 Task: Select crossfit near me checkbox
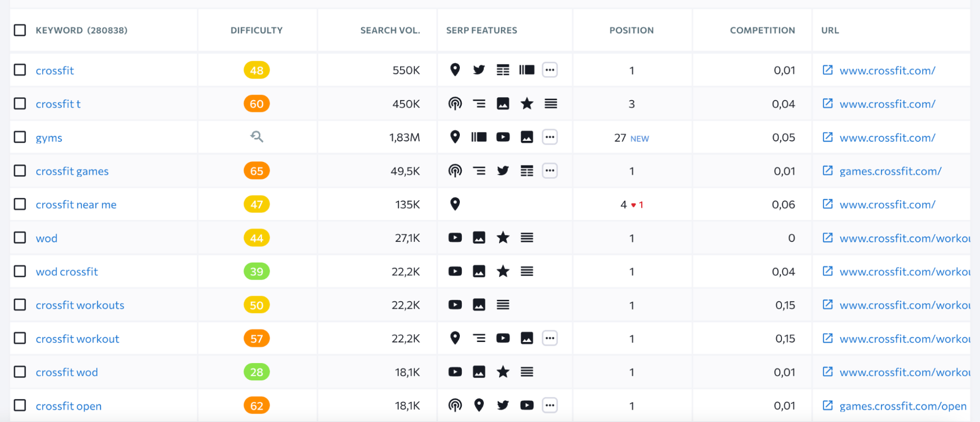point(20,204)
